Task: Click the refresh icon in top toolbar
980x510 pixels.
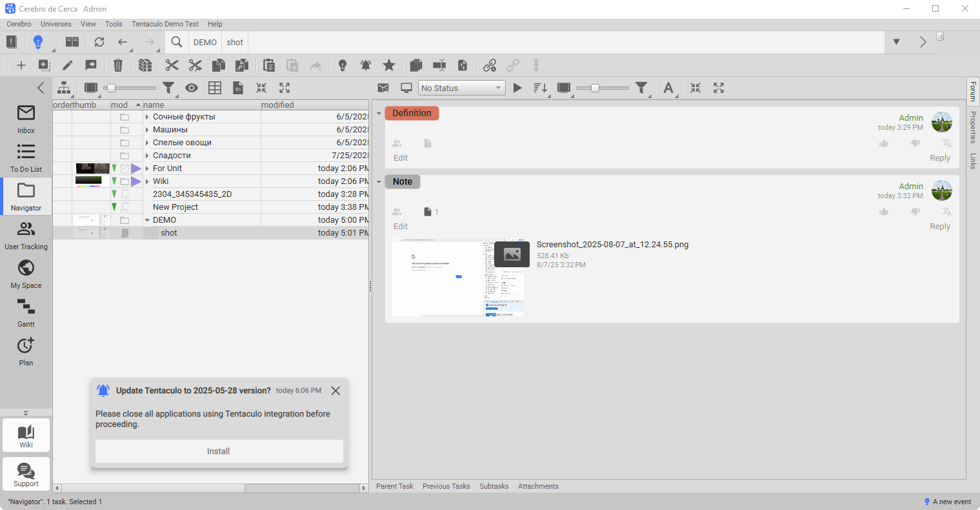Action: click(x=99, y=42)
